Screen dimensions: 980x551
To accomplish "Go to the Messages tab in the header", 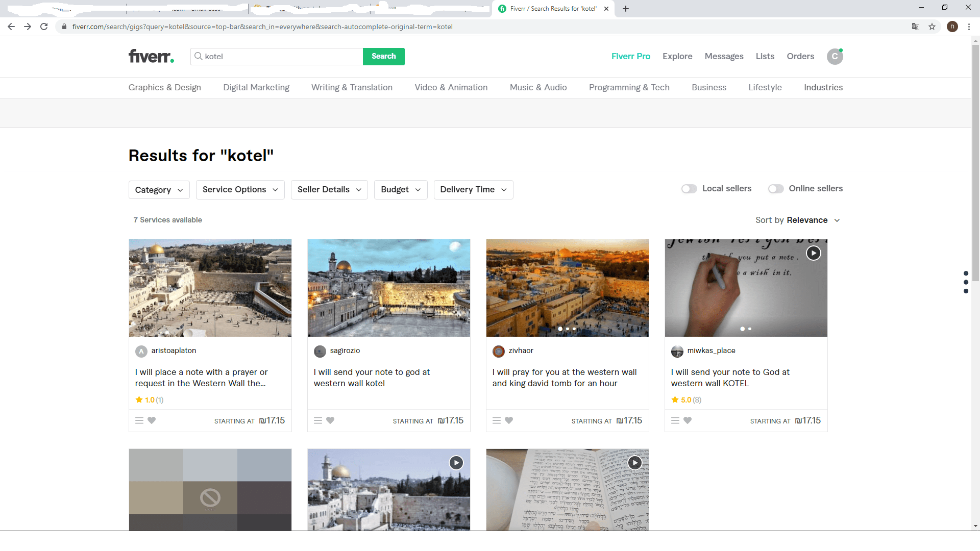I will (x=724, y=56).
